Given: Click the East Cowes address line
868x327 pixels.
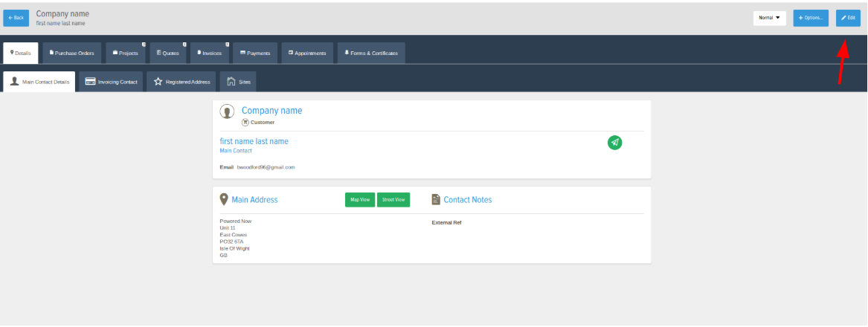Looking at the screenshot, I should (x=233, y=235).
